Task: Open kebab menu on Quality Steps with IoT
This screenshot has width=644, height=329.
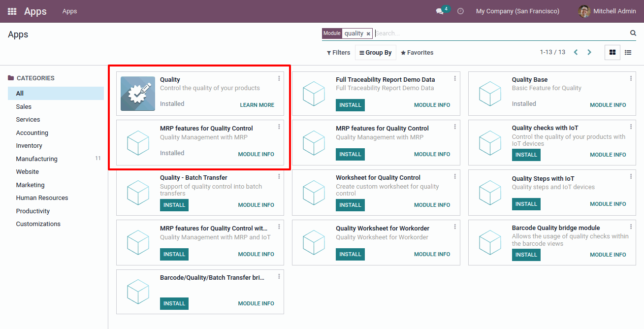Action: click(631, 176)
